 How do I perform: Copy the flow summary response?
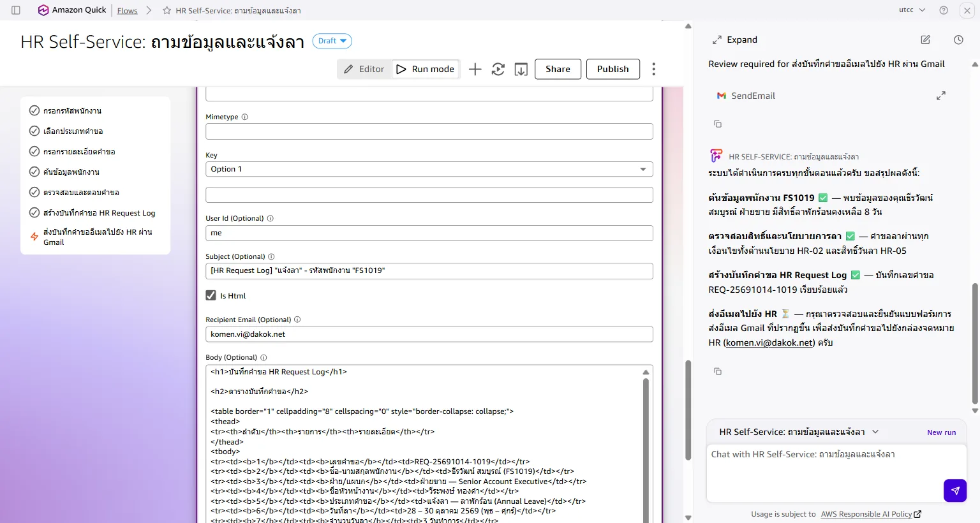tap(718, 371)
